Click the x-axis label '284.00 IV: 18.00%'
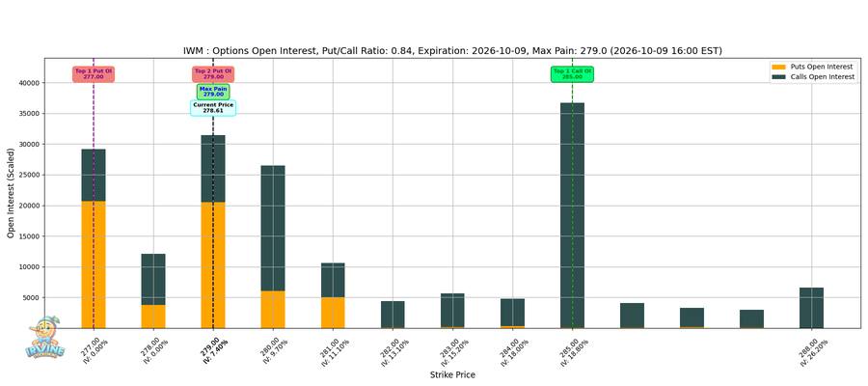Screen dimensions: 868x386 pyautogui.click(x=514, y=350)
